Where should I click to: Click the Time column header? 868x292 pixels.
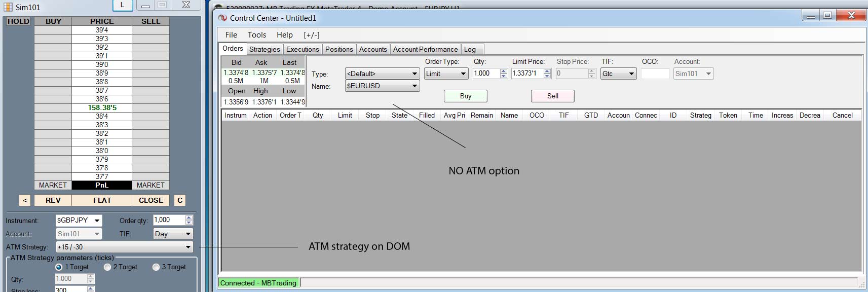pos(756,115)
